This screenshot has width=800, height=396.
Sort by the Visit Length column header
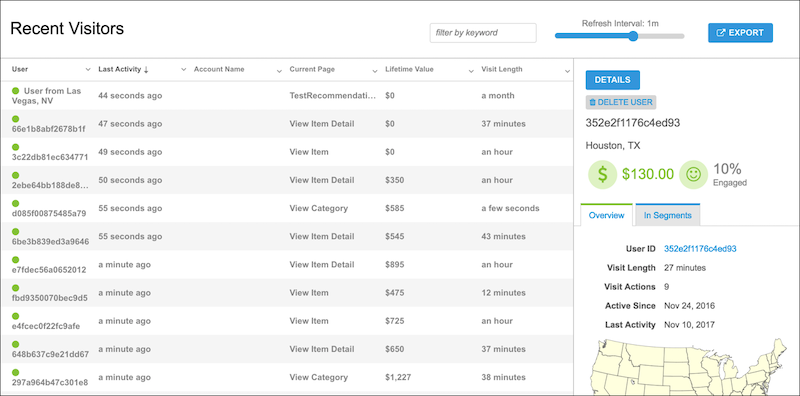(502, 69)
